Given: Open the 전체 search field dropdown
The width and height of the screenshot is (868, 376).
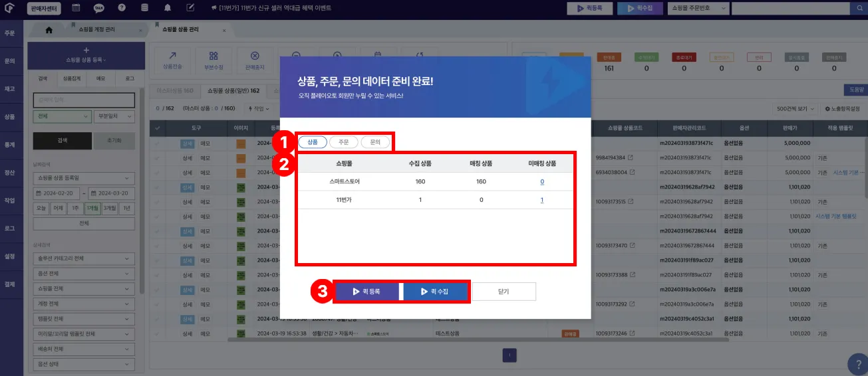Looking at the screenshot, I should (62, 116).
